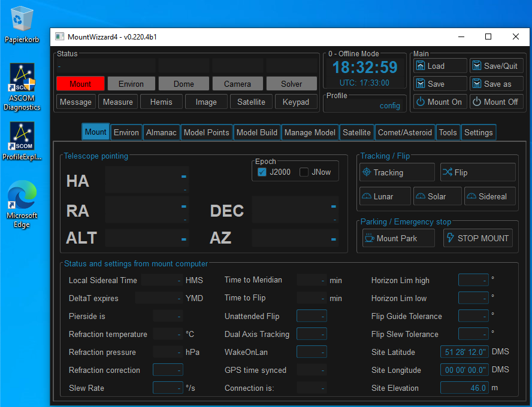Switch to the Settings tab
The width and height of the screenshot is (532, 407).
[x=479, y=132]
